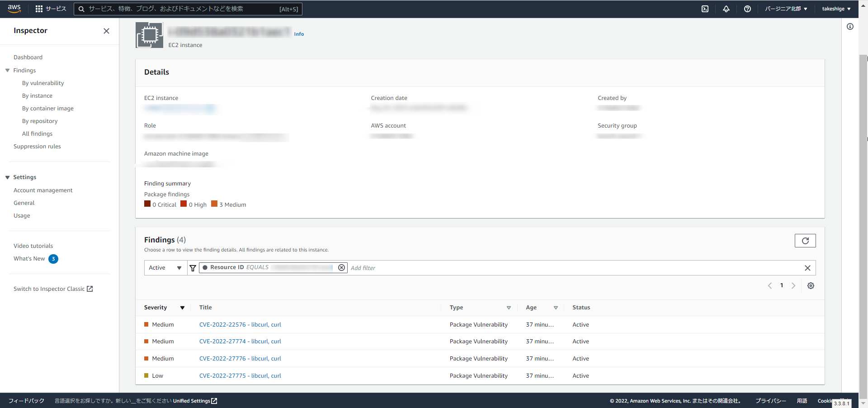Image resolution: width=868 pixels, height=408 pixels.
Task: Open the notifications bell
Action: tap(726, 9)
